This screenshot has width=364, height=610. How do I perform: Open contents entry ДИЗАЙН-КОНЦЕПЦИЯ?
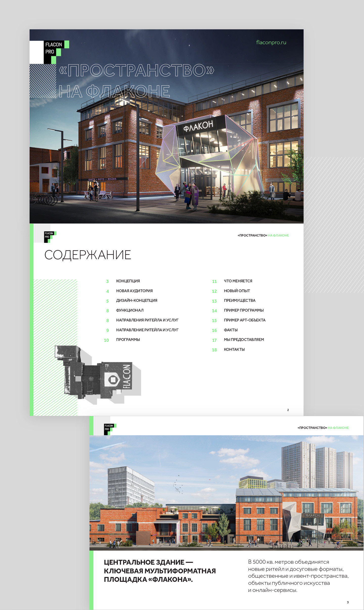click(x=136, y=301)
